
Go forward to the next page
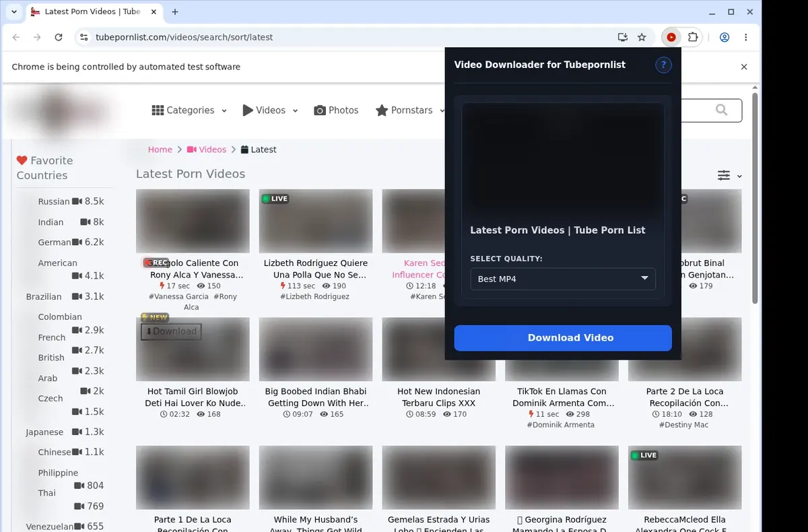[38, 38]
